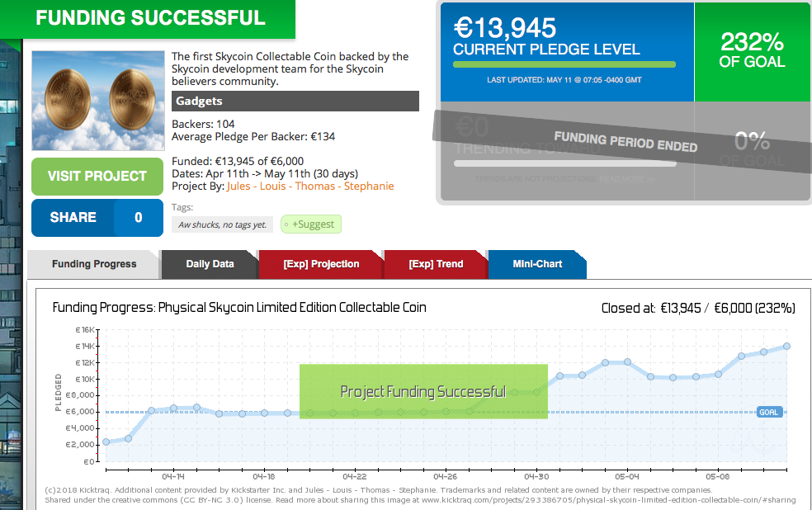Screen dimensions: 812x510
Task: Open the [Exp] Projection tab
Action: [321, 264]
